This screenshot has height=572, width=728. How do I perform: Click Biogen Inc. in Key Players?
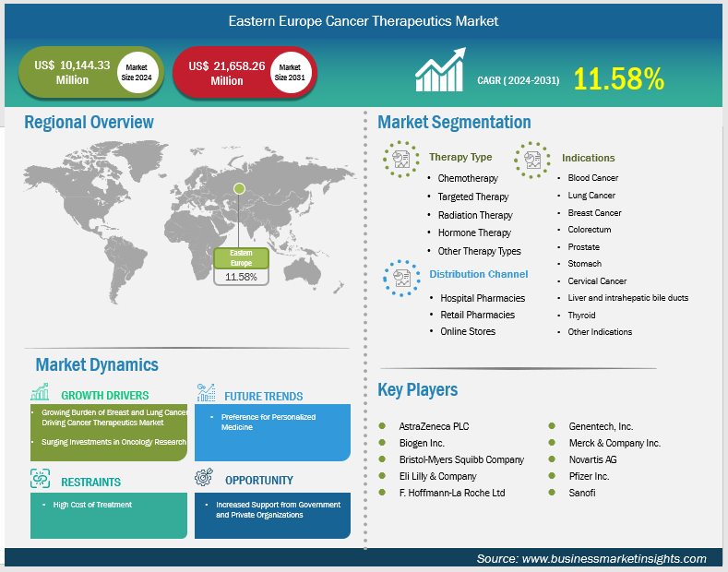(x=422, y=443)
